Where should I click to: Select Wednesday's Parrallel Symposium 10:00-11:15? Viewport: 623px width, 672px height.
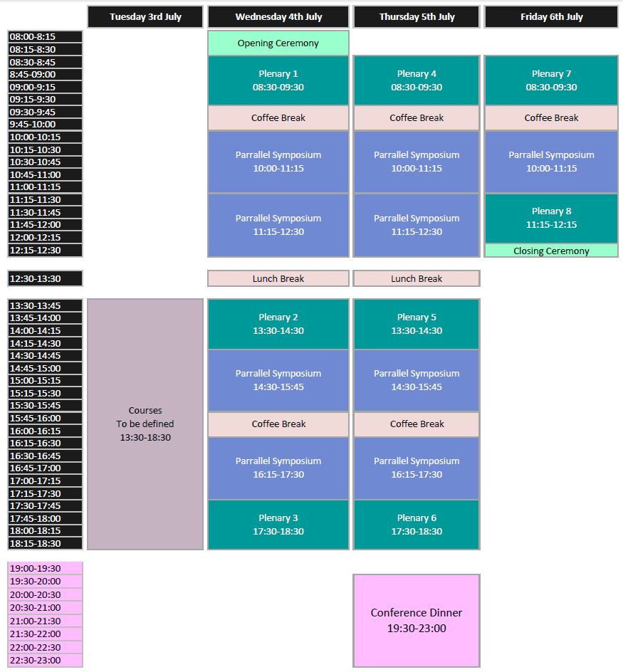tap(278, 162)
